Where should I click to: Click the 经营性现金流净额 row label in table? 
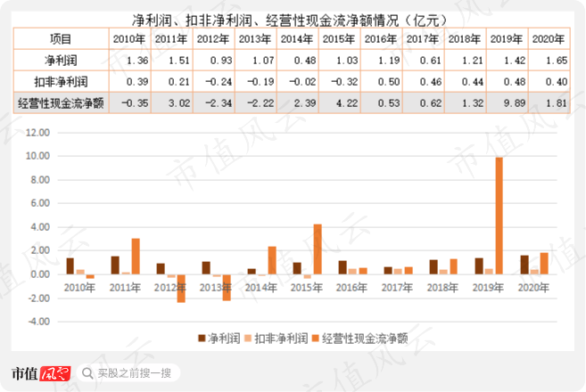pos(61,103)
